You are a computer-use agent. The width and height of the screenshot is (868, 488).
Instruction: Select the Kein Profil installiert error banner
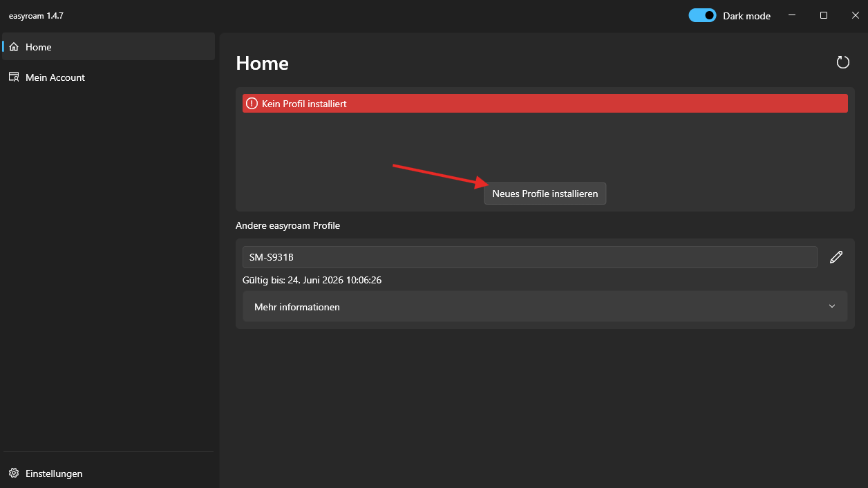coord(545,104)
